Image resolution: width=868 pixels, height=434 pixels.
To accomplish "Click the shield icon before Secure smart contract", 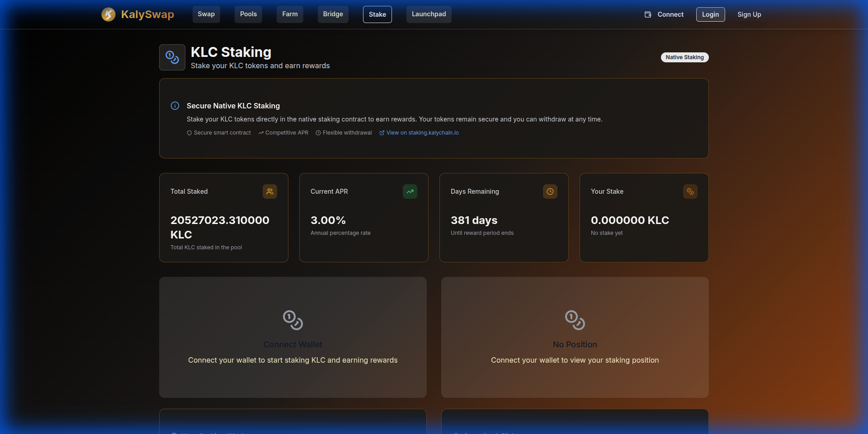I will point(189,133).
